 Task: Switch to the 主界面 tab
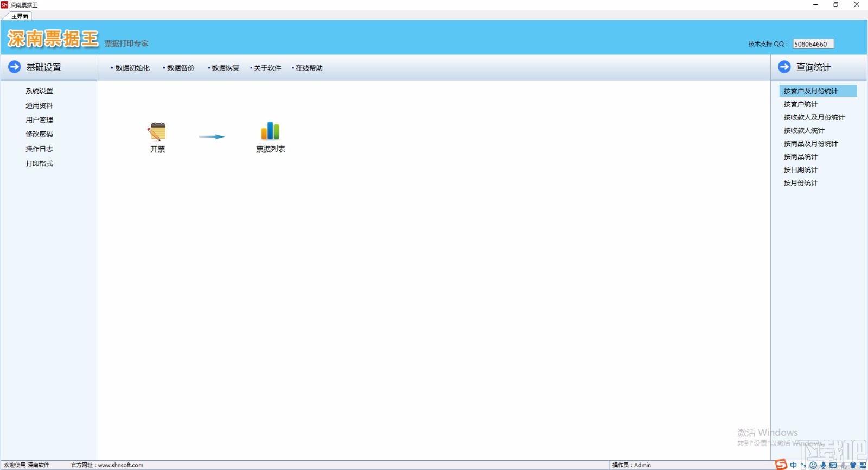(20, 16)
